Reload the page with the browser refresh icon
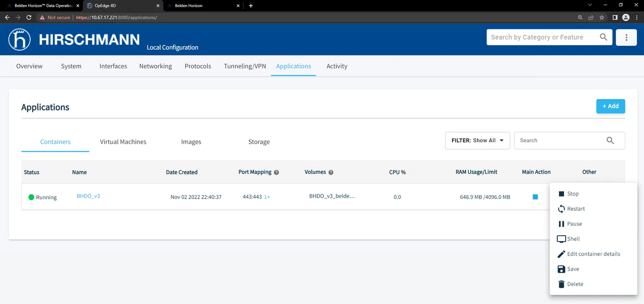Viewport: 644px width, 304px height. pyautogui.click(x=29, y=17)
